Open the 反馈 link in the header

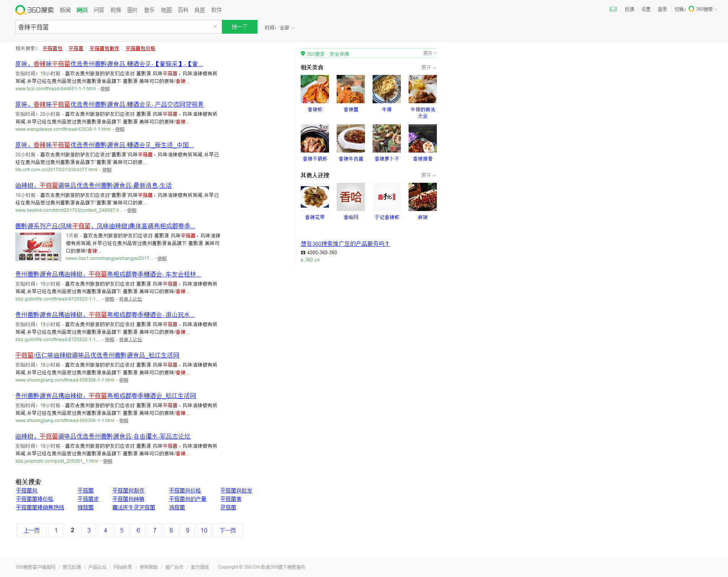pos(629,9)
